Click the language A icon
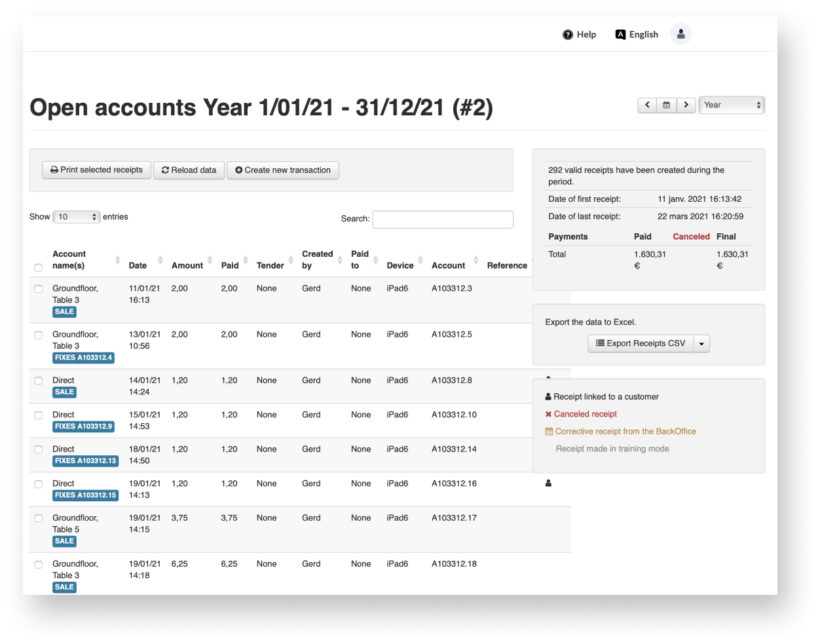The width and height of the screenshot is (820, 644). click(x=620, y=35)
